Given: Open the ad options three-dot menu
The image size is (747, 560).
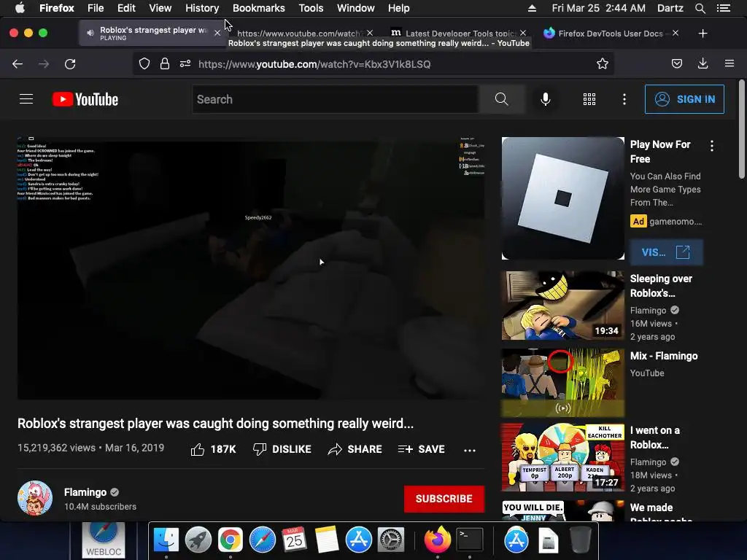Looking at the screenshot, I should 712,146.
